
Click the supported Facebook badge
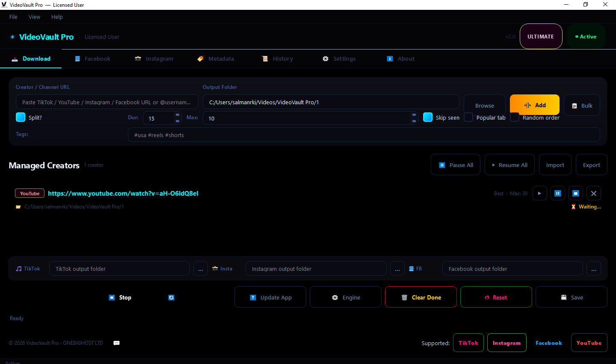coord(549,343)
